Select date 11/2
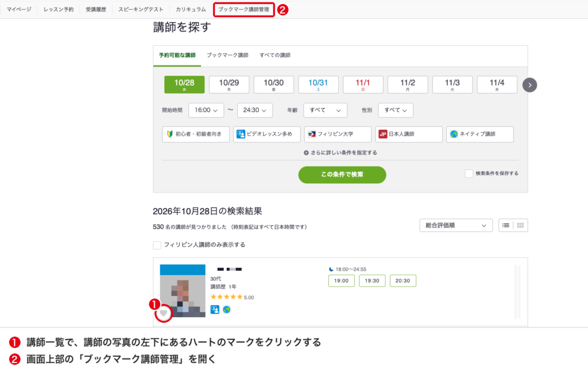Image resolution: width=588 pixels, height=374 pixels. [408, 84]
